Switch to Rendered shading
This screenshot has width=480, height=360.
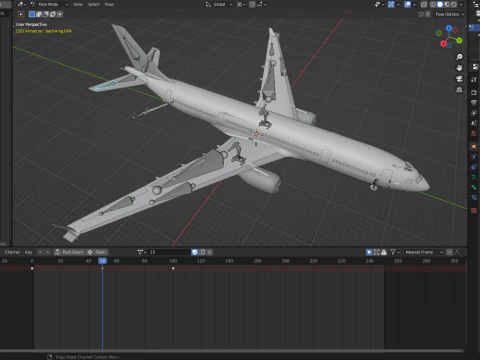454,4
